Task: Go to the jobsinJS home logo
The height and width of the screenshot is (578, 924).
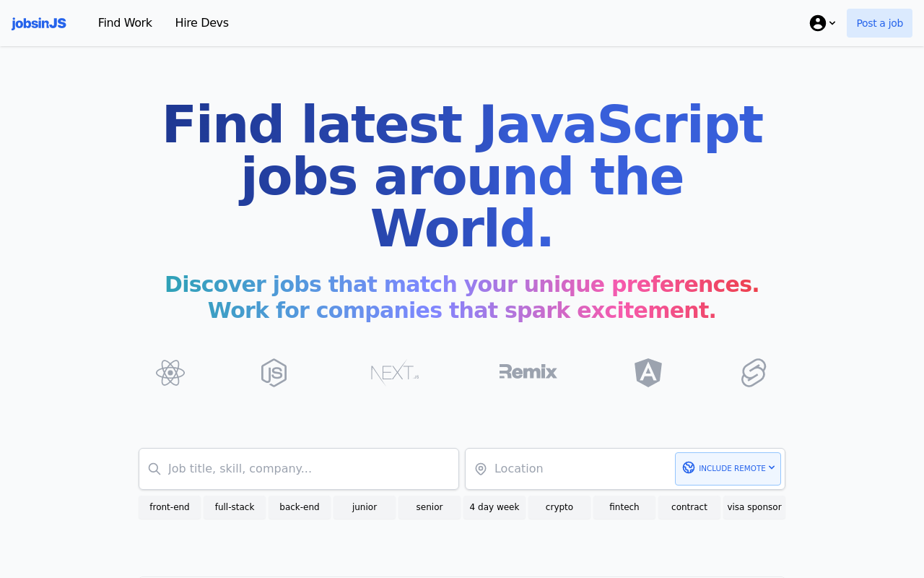Action: pyautogui.click(x=39, y=23)
